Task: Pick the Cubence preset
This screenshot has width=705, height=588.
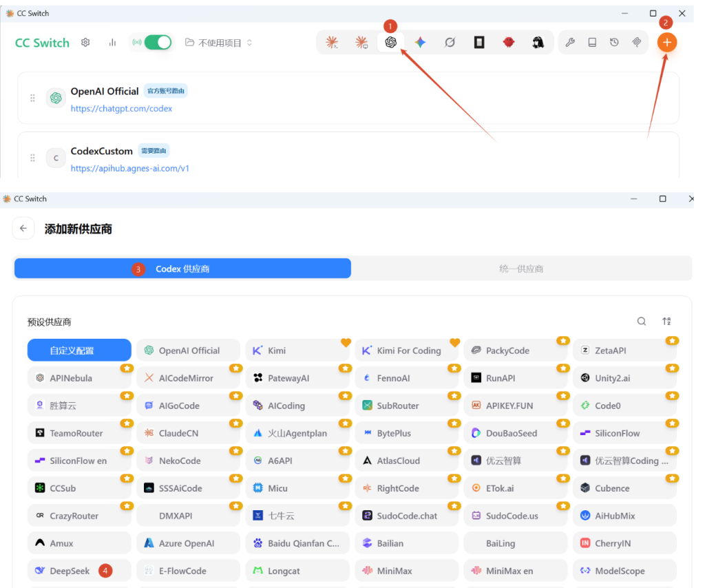Action: (625, 487)
